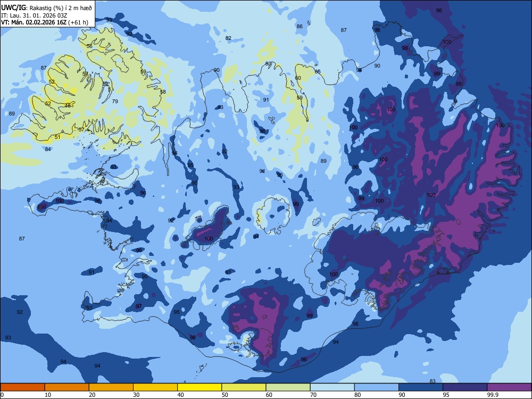Select the bright yellow 40–50 legend swatch

pos(199,387)
